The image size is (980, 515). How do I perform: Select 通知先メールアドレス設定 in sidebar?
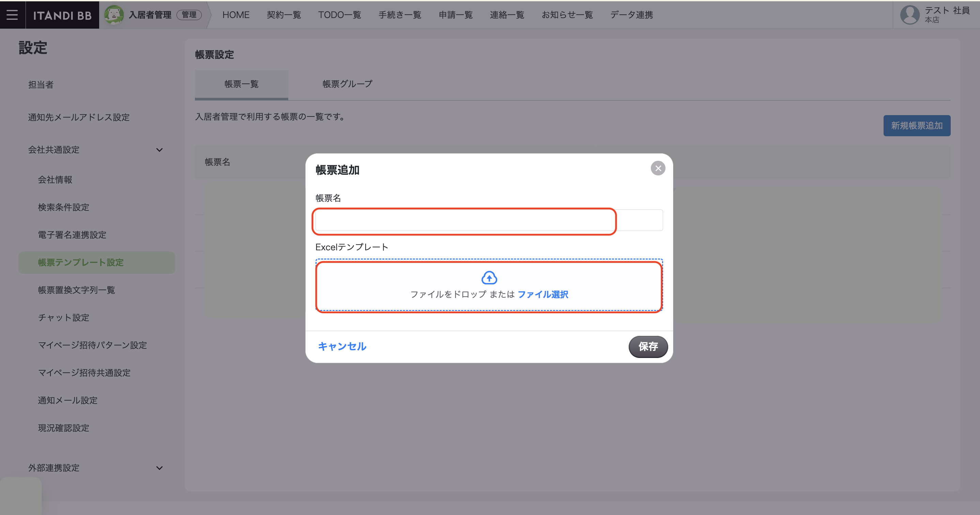click(x=79, y=117)
